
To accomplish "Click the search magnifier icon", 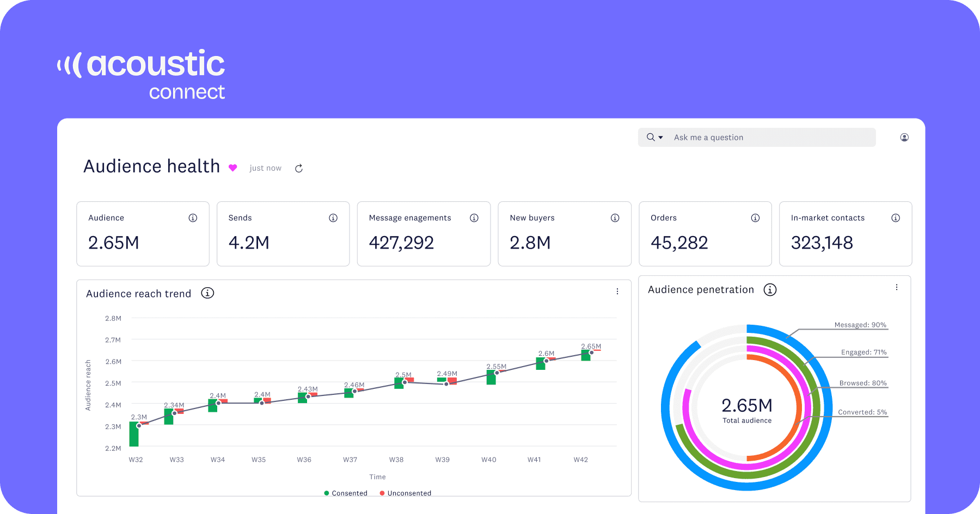I will click(x=651, y=137).
